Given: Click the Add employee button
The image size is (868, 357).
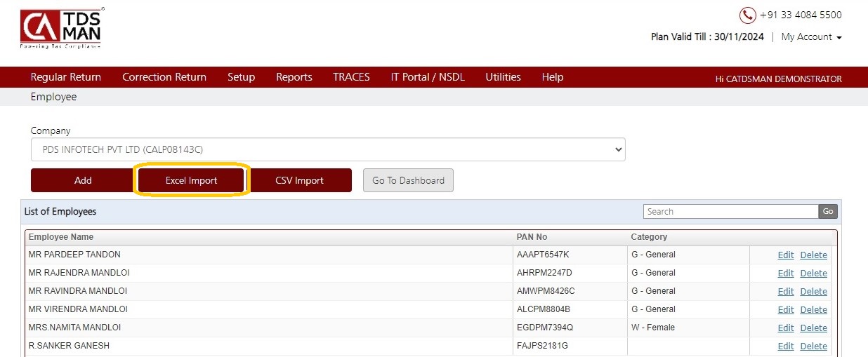Looking at the screenshot, I should [x=83, y=180].
